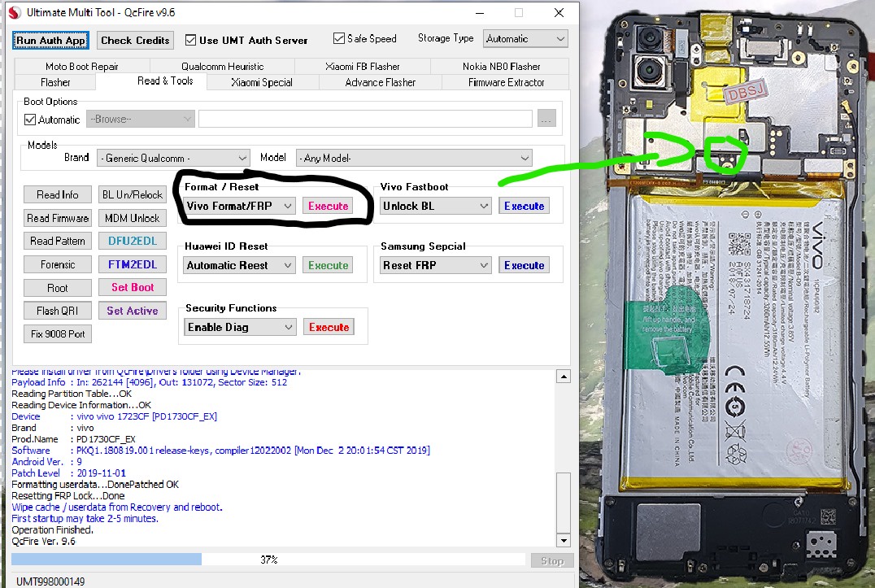Uncheck Automatic boot option

pos(30,120)
